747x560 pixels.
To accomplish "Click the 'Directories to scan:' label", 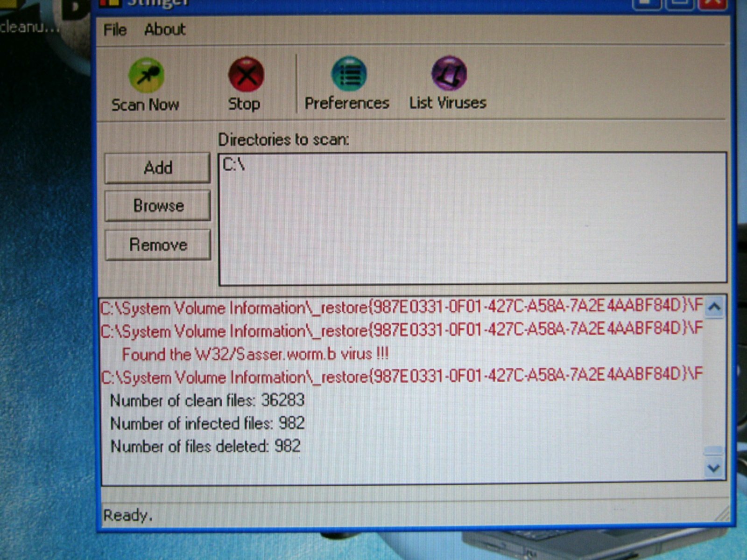I will tap(284, 140).
